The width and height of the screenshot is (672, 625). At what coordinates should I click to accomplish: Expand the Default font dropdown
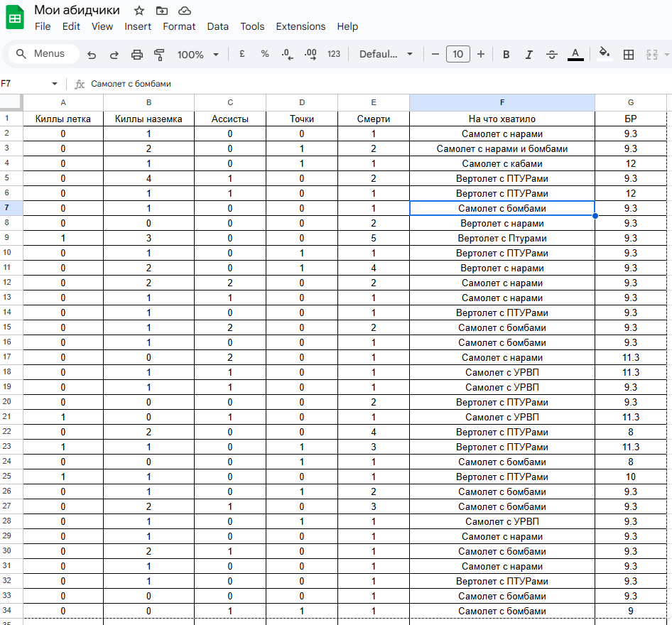coord(386,55)
